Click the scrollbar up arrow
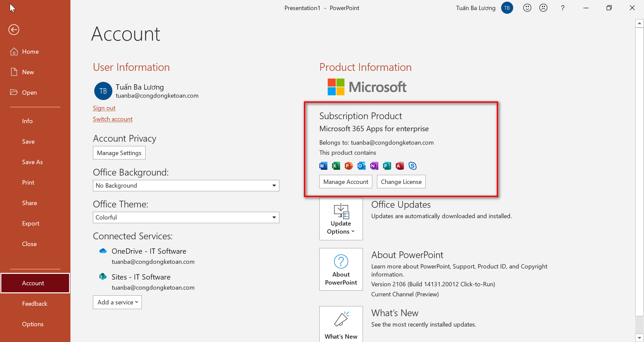 [x=639, y=23]
